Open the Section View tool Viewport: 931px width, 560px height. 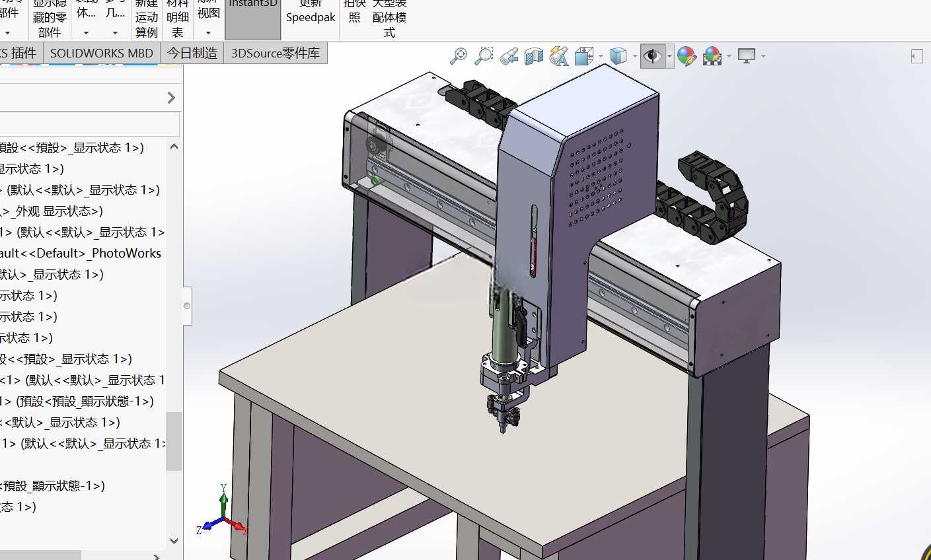(533, 56)
